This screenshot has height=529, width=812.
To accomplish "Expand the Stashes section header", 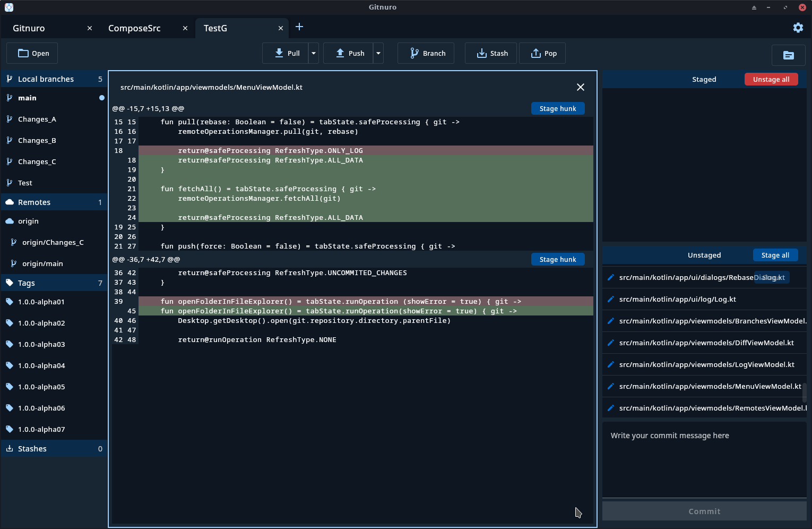I will (54, 448).
